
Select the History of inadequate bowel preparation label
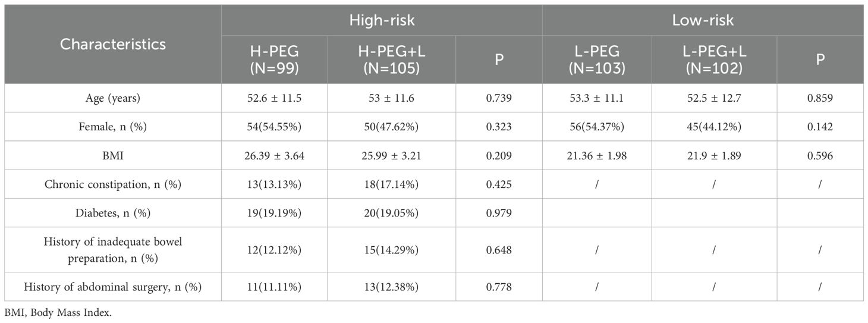[113, 250]
